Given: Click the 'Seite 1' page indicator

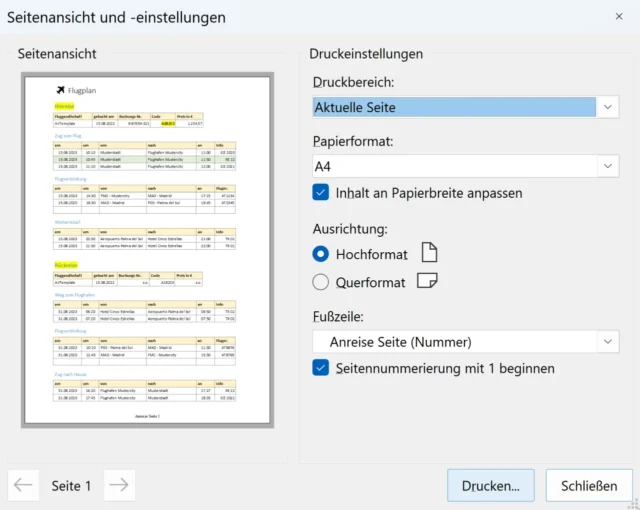Looking at the screenshot, I should (x=71, y=486).
